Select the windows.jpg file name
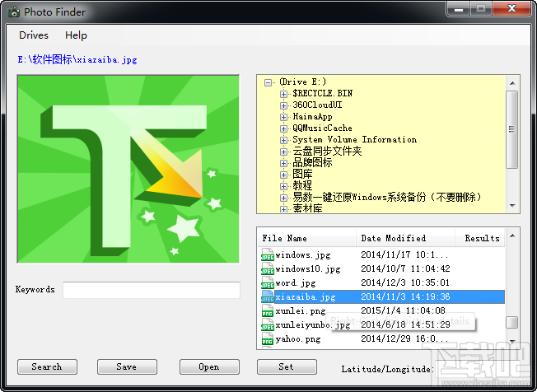Screen dimensions: 537x392 point(303,255)
